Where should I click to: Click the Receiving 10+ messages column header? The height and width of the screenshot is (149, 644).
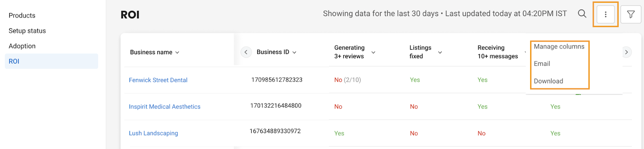coord(497,52)
